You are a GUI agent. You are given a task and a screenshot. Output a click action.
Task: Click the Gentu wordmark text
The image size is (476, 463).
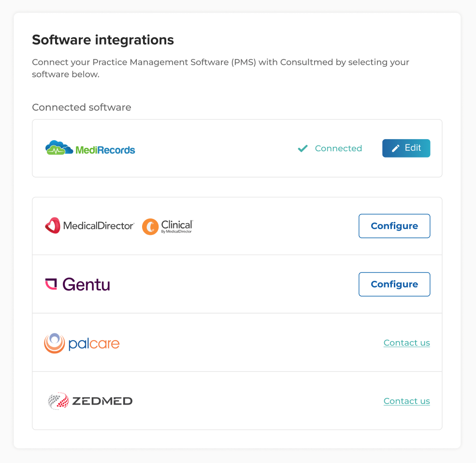coord(86,285)
